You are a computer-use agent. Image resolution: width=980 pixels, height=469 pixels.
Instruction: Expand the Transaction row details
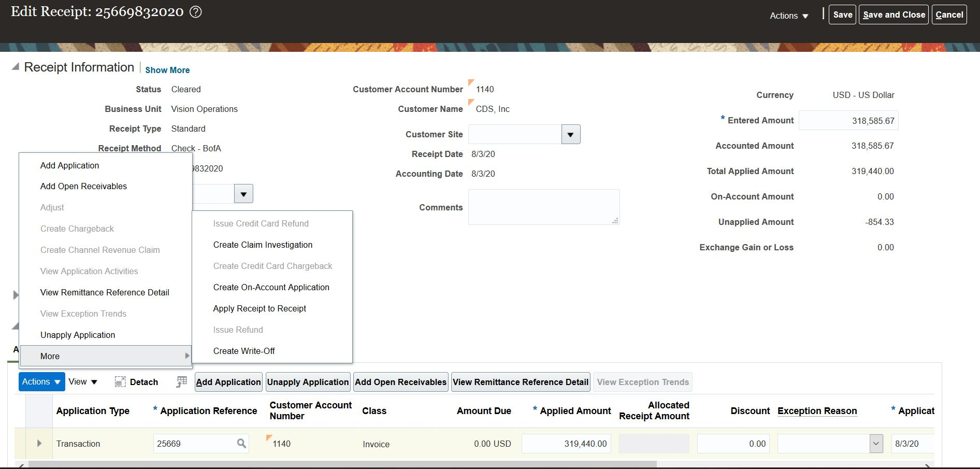pyautogui.click(x=39, y=444)
